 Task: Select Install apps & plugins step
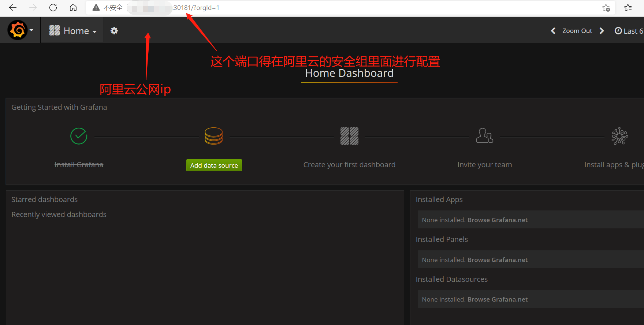coord(614,165)
